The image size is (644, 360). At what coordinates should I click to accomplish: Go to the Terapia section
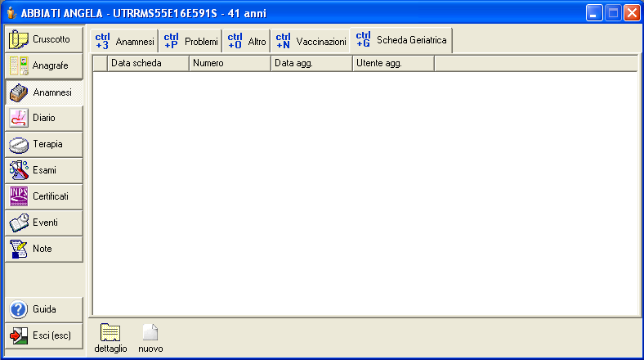pyautogui.click(x=44, y=144)
